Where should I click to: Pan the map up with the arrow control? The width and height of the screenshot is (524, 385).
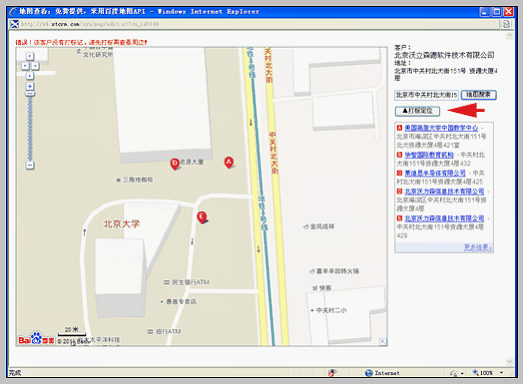(30, 56)
